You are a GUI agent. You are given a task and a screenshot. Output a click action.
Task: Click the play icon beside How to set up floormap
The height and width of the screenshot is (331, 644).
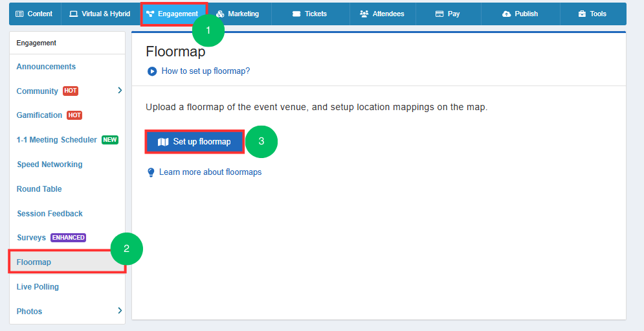[152, 71]
